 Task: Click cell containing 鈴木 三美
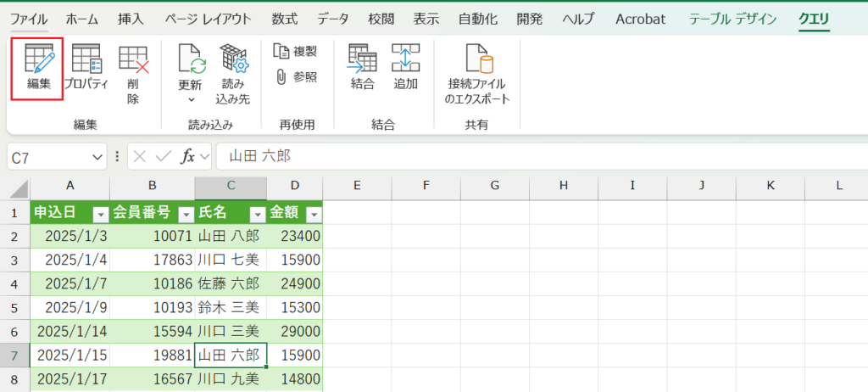[x=231, y=308]
